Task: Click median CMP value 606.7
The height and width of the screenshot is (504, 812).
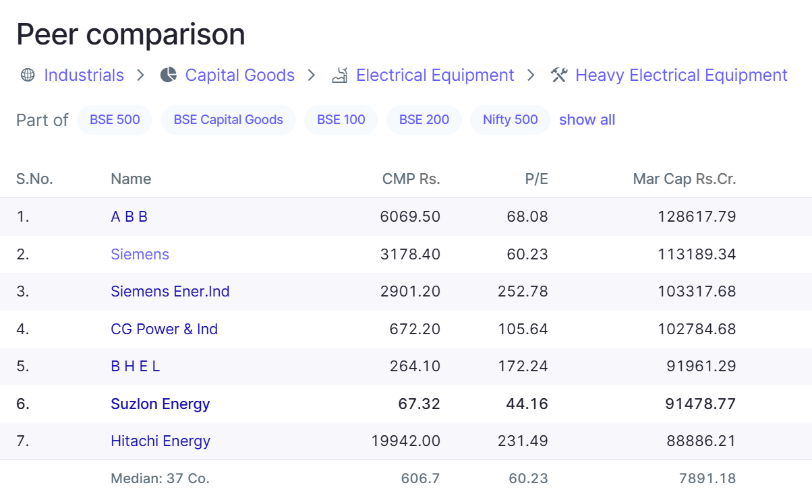Action: pos(422,479)
